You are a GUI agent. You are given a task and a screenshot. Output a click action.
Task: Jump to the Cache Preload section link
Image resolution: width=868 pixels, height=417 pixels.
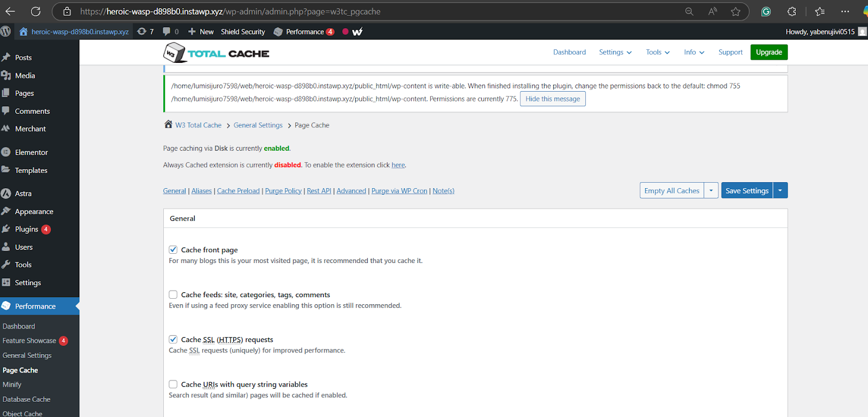point(238,191)
